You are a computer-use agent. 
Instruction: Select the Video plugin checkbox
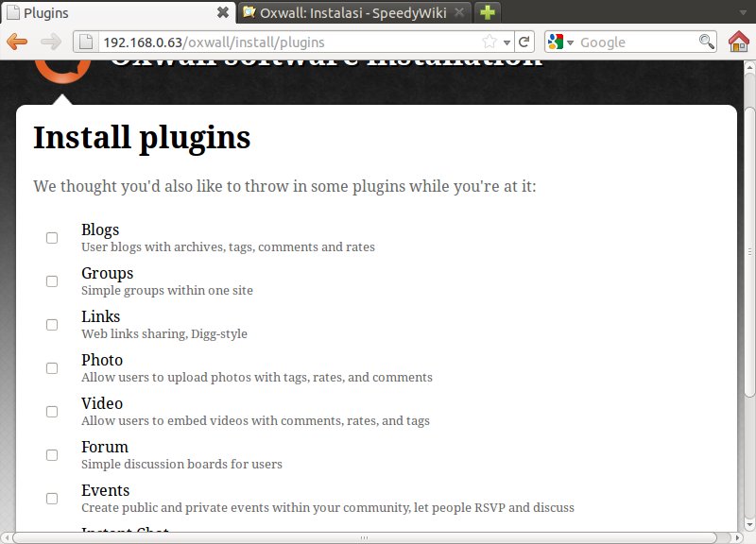[52, 412]
